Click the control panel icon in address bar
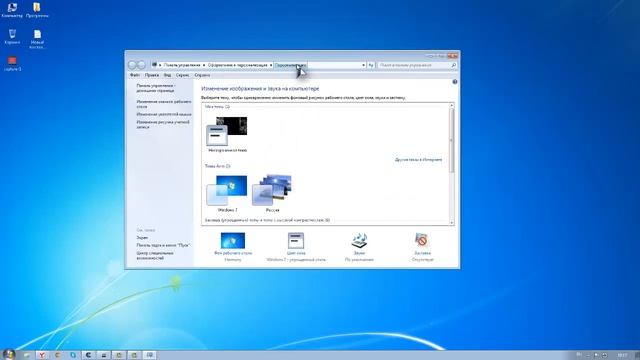 [154, 65]
